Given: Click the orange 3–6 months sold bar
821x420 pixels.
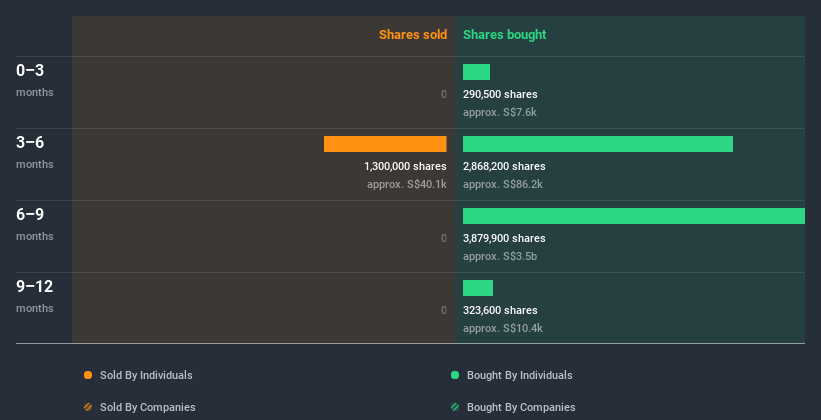Looking at the screenshot, I should (385, 144).
